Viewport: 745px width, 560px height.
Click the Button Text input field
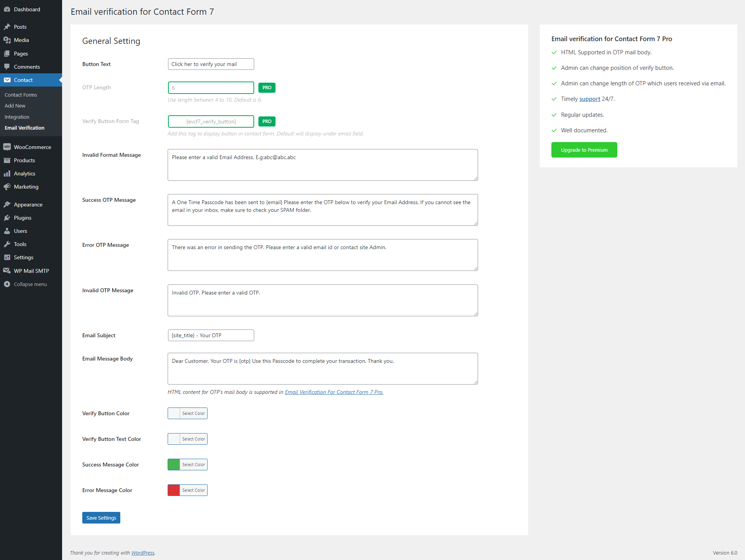[x=211, y=64]
